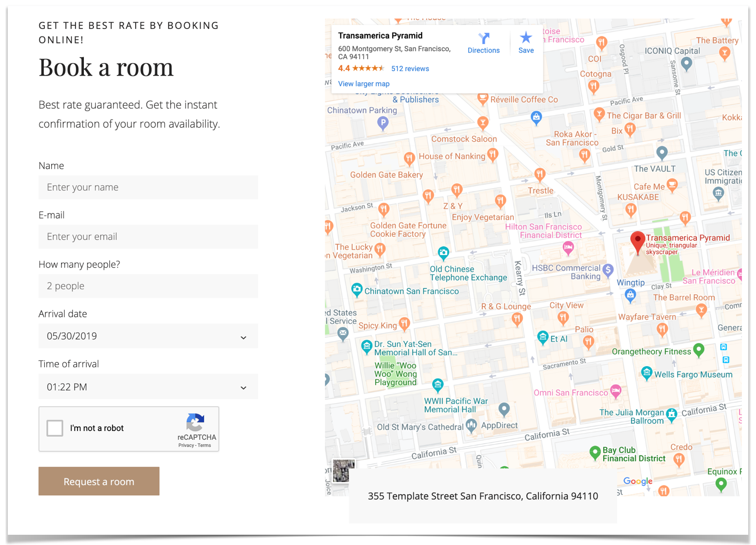Screen dimensions: 756x545
Task: Click the Request a room button
Action: pyautogui.click(x=99, y=481)
